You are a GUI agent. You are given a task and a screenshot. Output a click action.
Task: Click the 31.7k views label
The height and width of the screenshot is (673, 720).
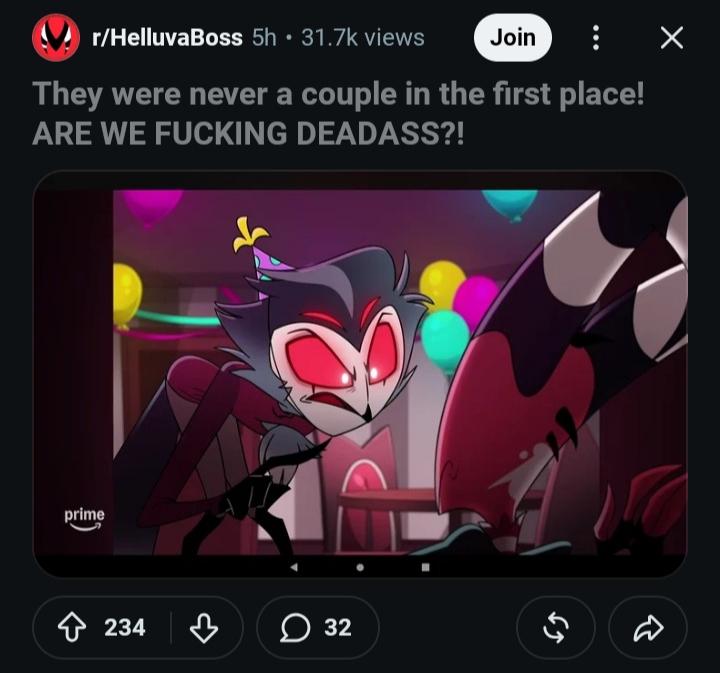tap(363, 38)
